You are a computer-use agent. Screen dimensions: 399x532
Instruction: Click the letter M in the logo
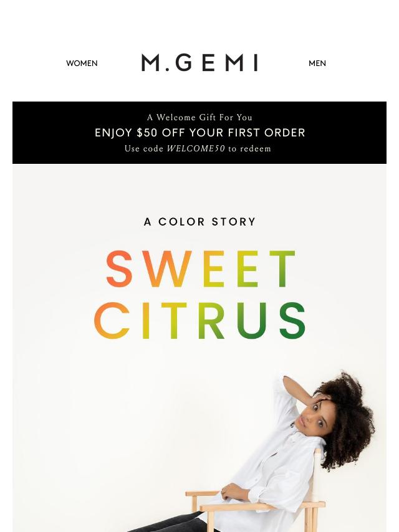150,63
